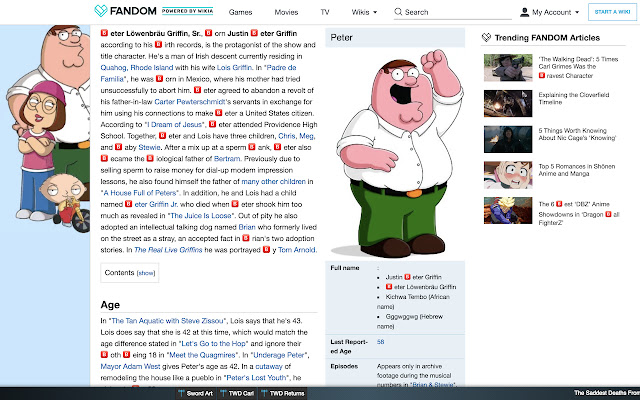Open the Quahog, Rhode Island link

[x=137, y=67]
